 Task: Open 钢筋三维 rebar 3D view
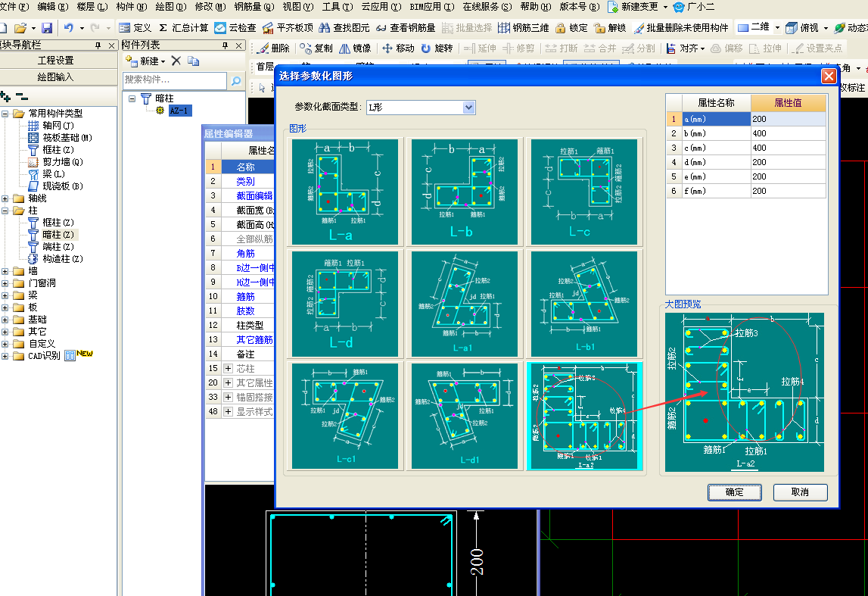pyautogui.click(x=524, y=28)
